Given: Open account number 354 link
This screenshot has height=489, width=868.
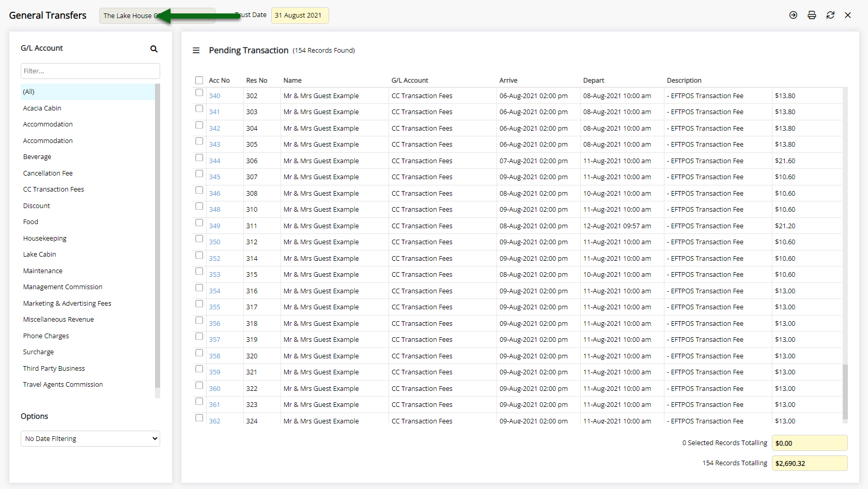Looking at the screenshot, I should point(214,291).
